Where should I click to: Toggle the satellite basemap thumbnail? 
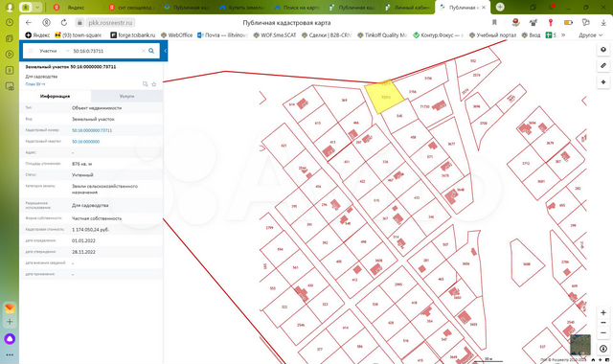580,345
